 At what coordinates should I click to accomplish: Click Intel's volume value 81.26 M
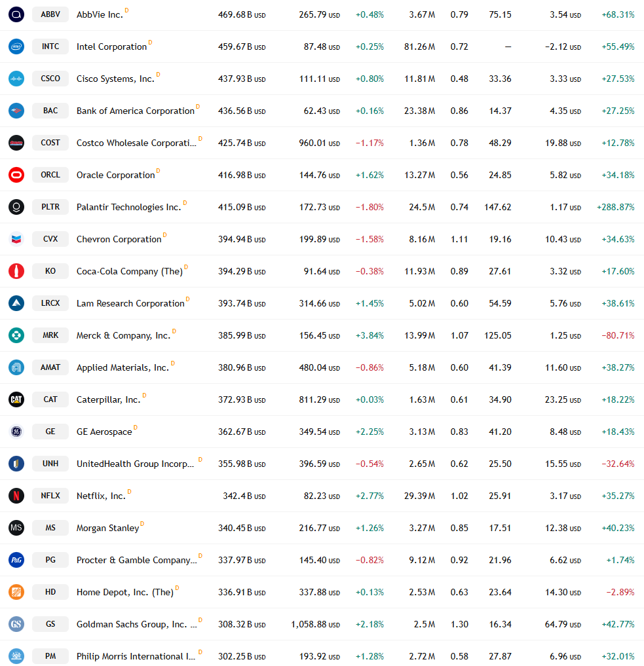click(x=420, y=46)
